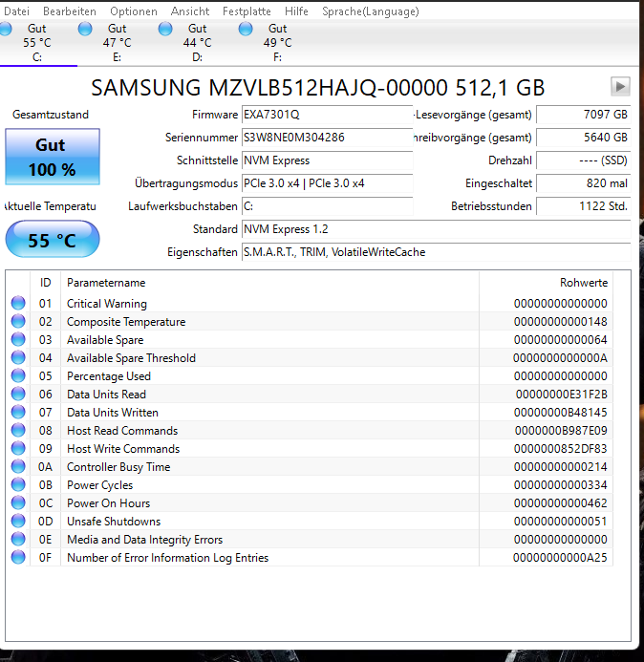Click the Gesamtzustand label
Screen dimensions: 644x662
pyautogui.click(x=51, y=115)
